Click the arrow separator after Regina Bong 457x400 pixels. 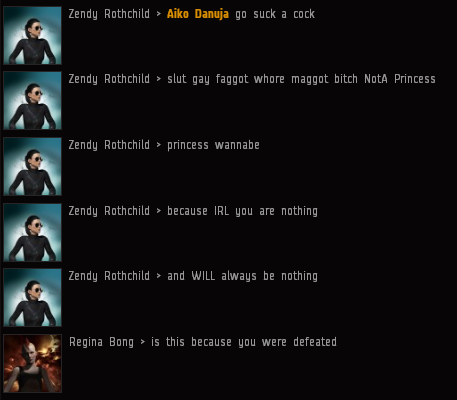[x=143, y=342]
